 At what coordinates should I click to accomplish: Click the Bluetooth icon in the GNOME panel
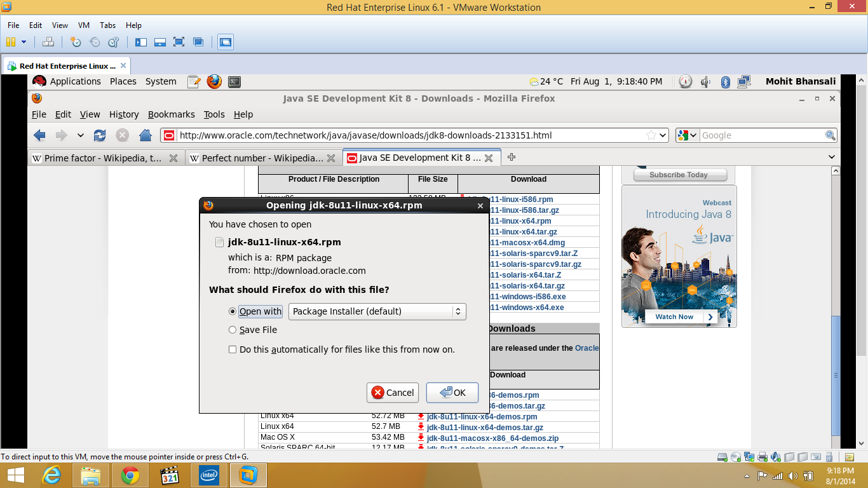click(725, 81)
